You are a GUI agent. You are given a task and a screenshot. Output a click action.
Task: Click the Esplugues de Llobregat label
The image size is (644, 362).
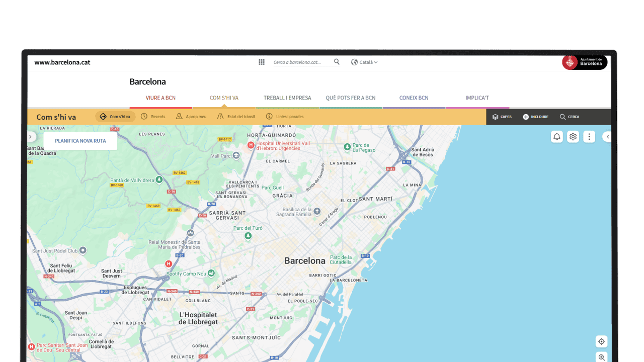[x=136, y=290]
